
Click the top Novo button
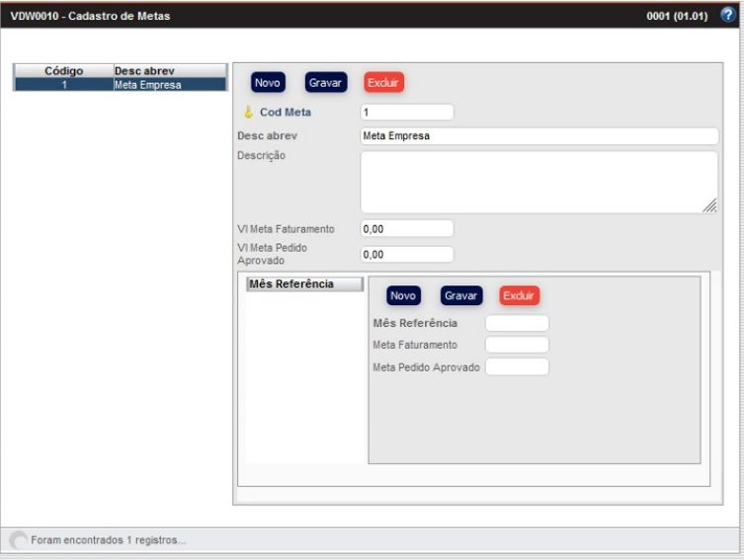coord(266,84)
